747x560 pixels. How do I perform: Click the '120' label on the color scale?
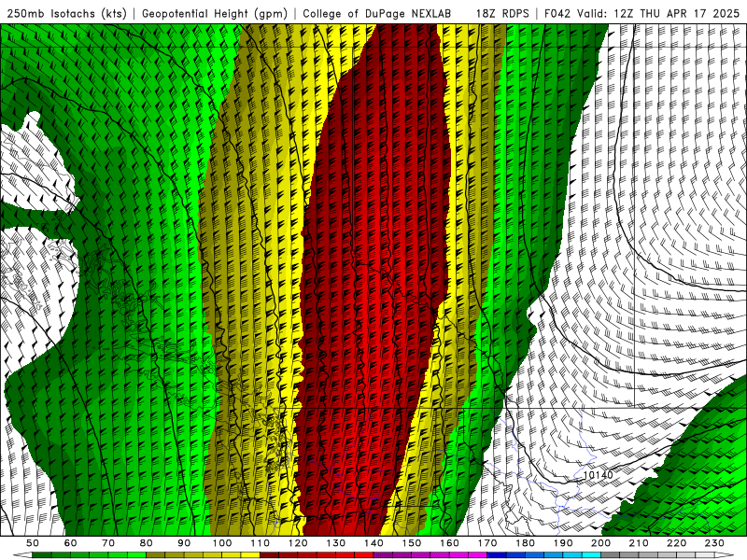click(x=298, y=543)
